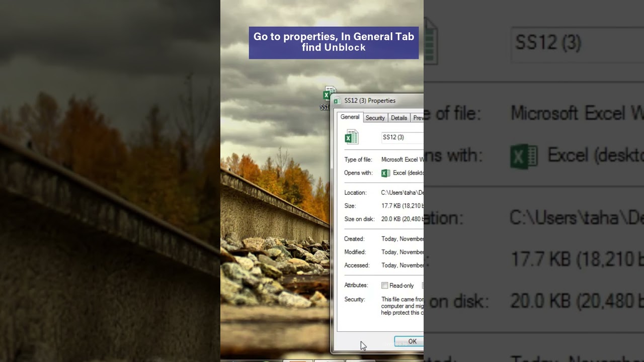Click the 17.7 KB size value
The width and height of the screenshot is (644, 362).
point(403,206)
